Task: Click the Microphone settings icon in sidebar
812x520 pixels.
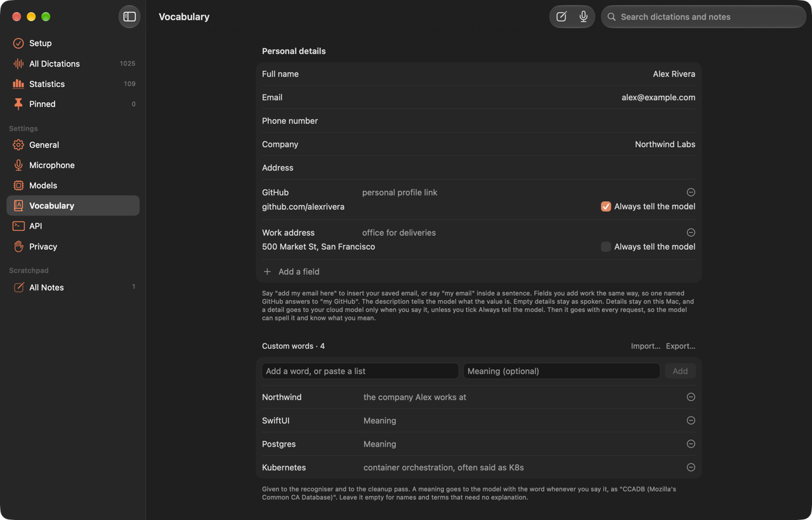Action: [18, 165]
